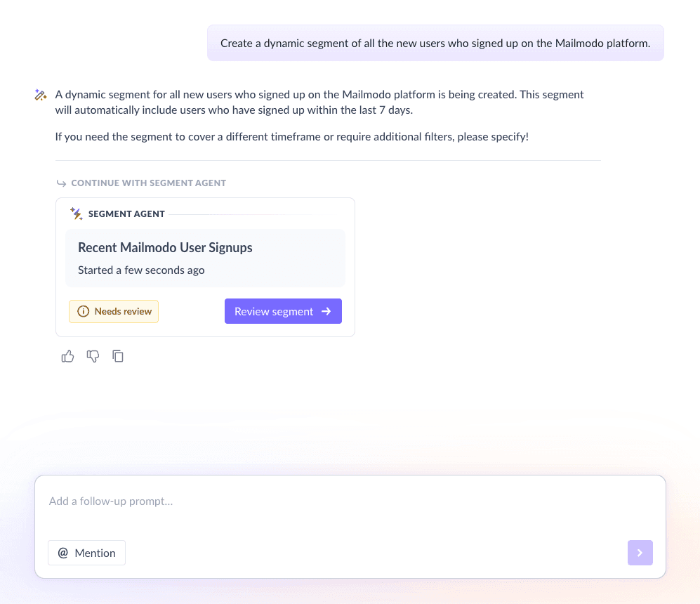Click the Segment Agent lightning sparkle icon

coord(76,214)
